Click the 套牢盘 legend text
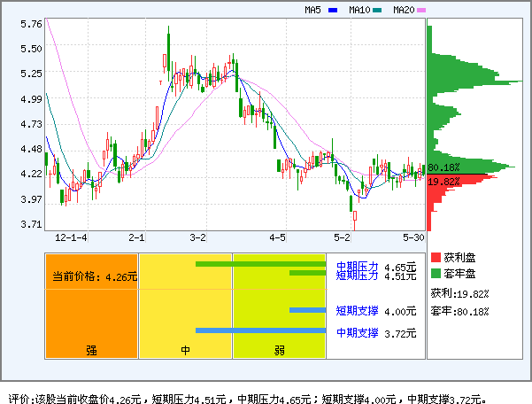The height and width of the screenshot is (404, 532). coord(459,273)
